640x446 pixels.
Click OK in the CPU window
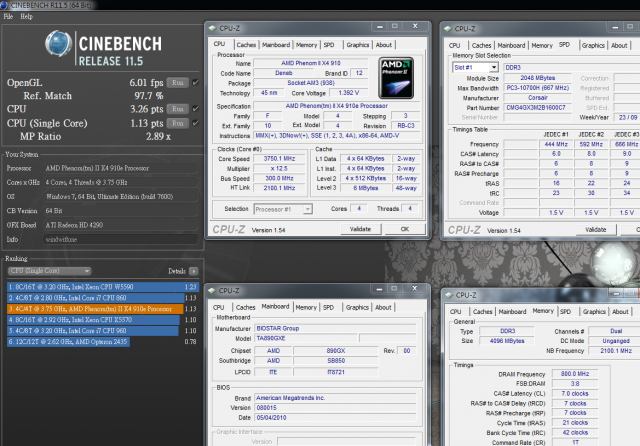404,229
